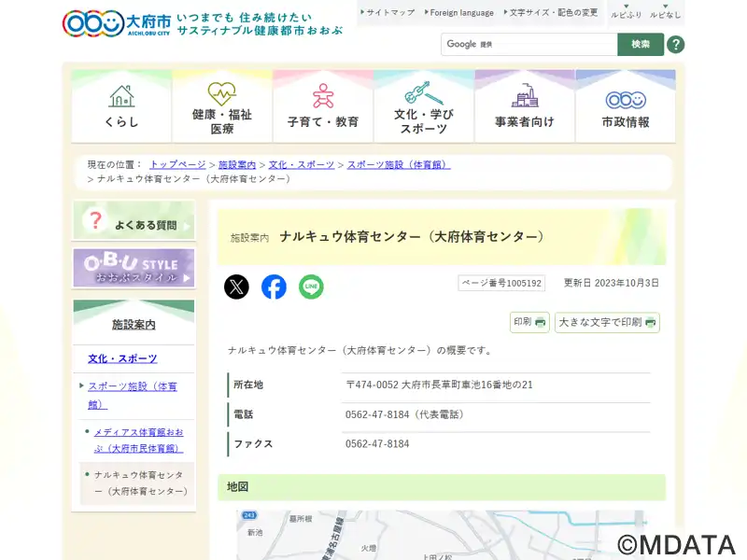Open よくある質問 banner
The width and height of the screenshot is (747, 560).
point(134,221)
